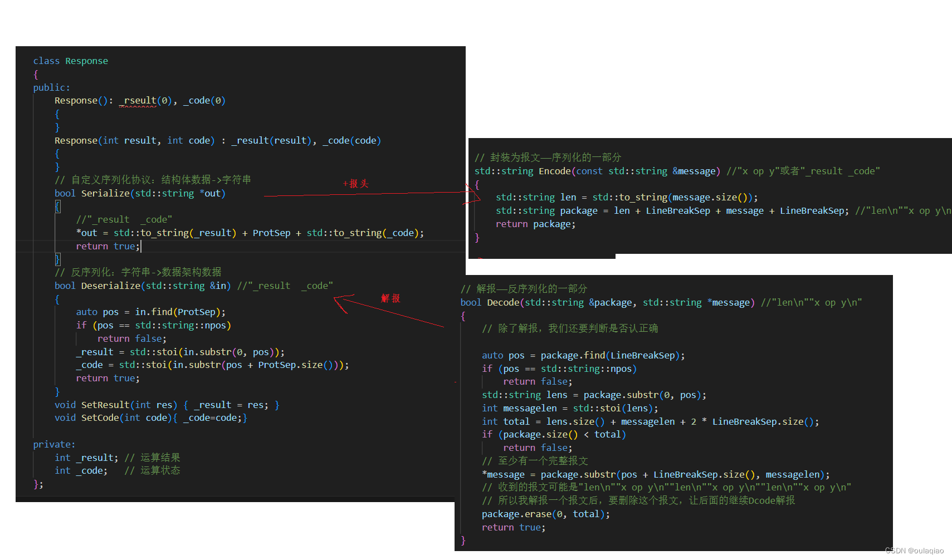Click the 'void SetCode(int code)' line
952x560 pixels.
(x=151, y=417)
